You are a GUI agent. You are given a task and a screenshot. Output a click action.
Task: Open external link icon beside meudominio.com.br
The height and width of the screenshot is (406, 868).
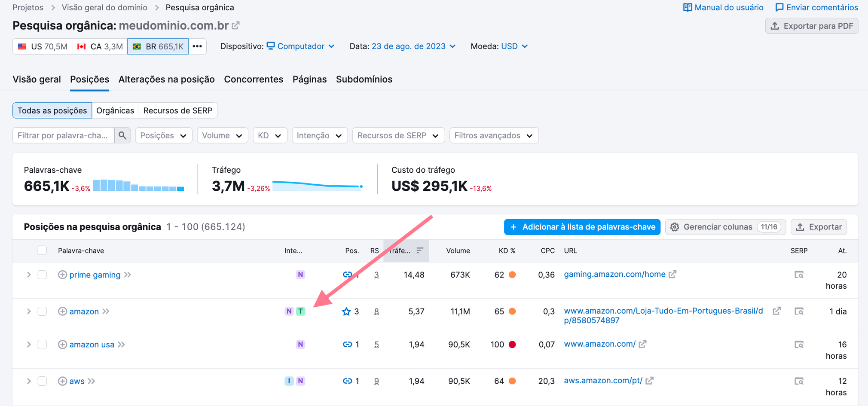point(235,26)
